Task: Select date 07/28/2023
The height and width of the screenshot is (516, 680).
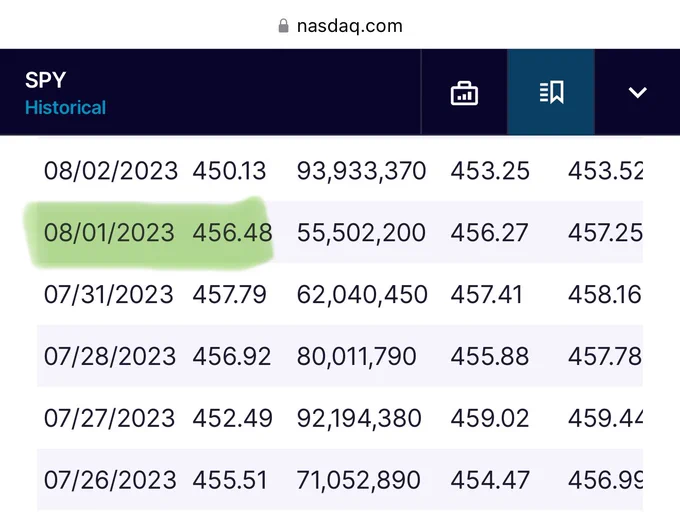Action: tap(110, 356)
